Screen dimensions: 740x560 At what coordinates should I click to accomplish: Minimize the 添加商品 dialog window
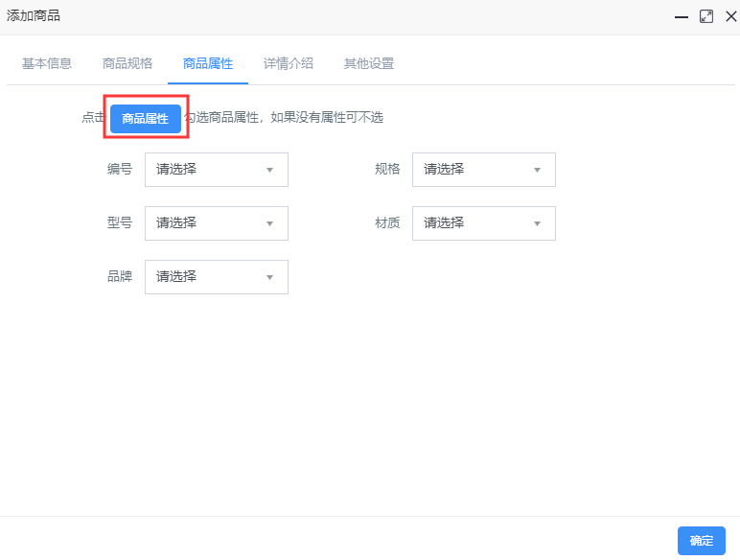[681, 16]
